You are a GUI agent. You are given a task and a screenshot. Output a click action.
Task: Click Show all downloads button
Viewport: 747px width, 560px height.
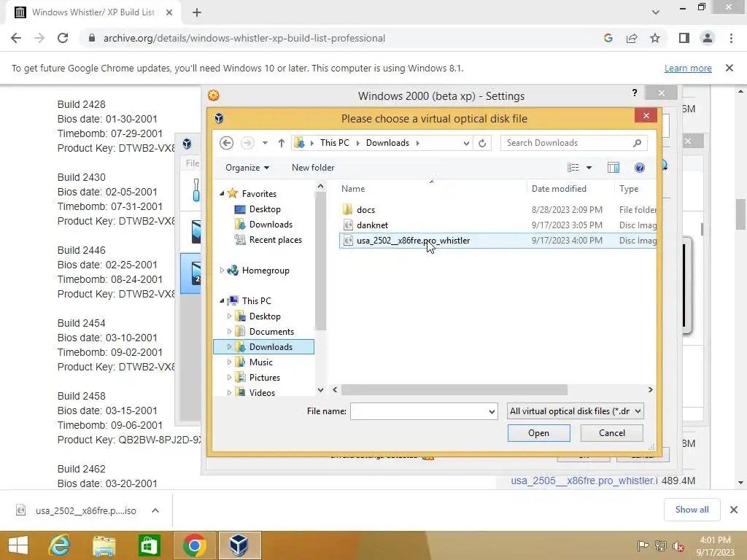(692, 510)
